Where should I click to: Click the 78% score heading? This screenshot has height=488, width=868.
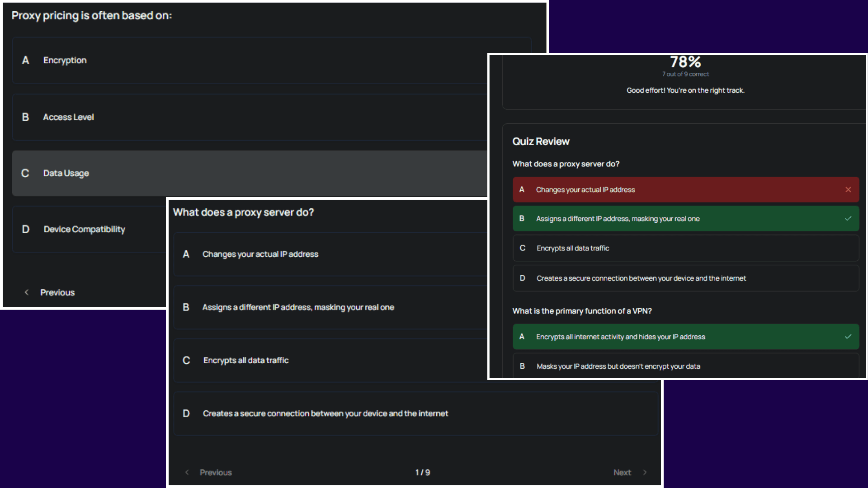[685, 62]
